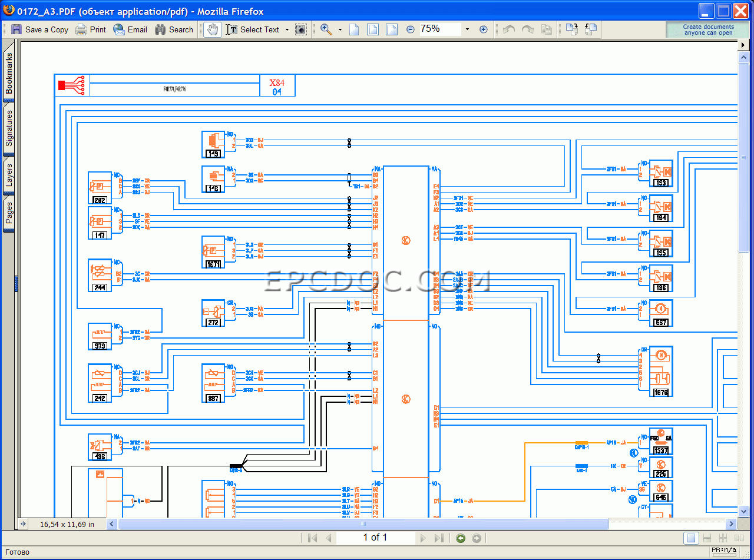This screenshot has height=560, width=754.
Task: Open the Layers side tab
Action: click(x=9, y=176)
